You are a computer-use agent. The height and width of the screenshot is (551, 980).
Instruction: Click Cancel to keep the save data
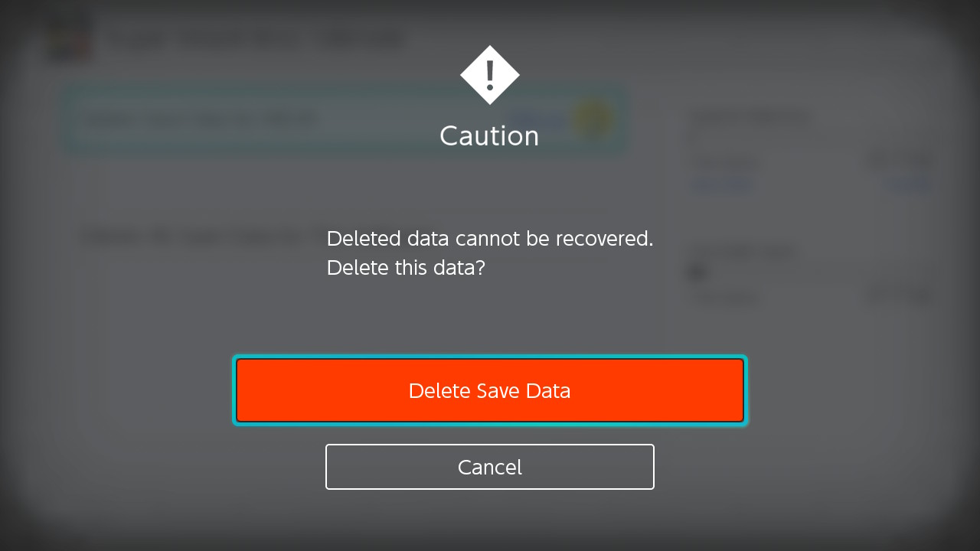coord(489,467)
